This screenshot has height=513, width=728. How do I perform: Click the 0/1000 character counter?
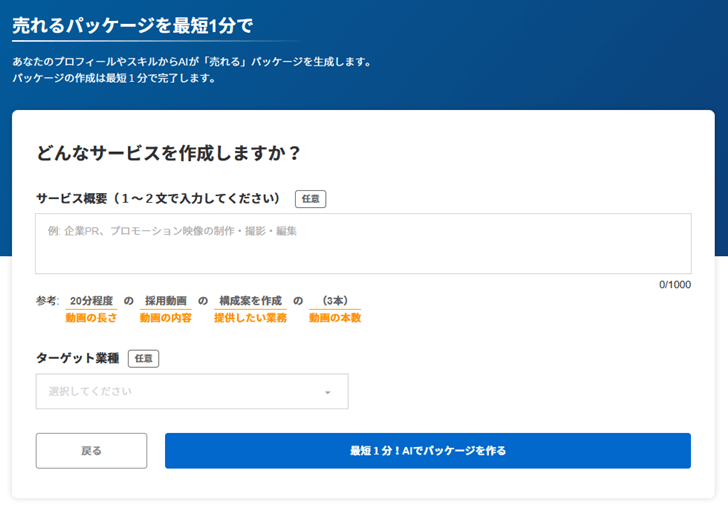674,284
